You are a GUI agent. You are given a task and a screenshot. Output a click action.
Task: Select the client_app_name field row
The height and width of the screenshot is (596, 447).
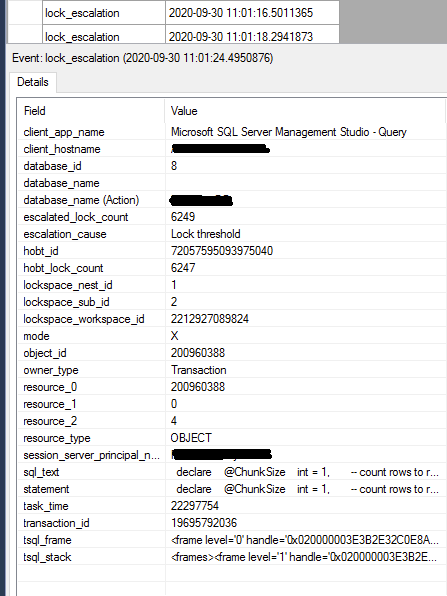pos(232,132)
